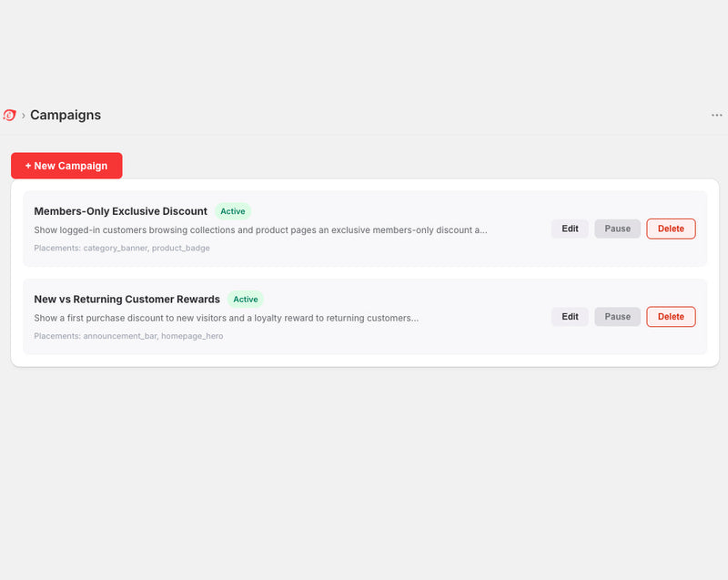Open the three-dot more options menu

pyautogui.click(x=716, y=115)
